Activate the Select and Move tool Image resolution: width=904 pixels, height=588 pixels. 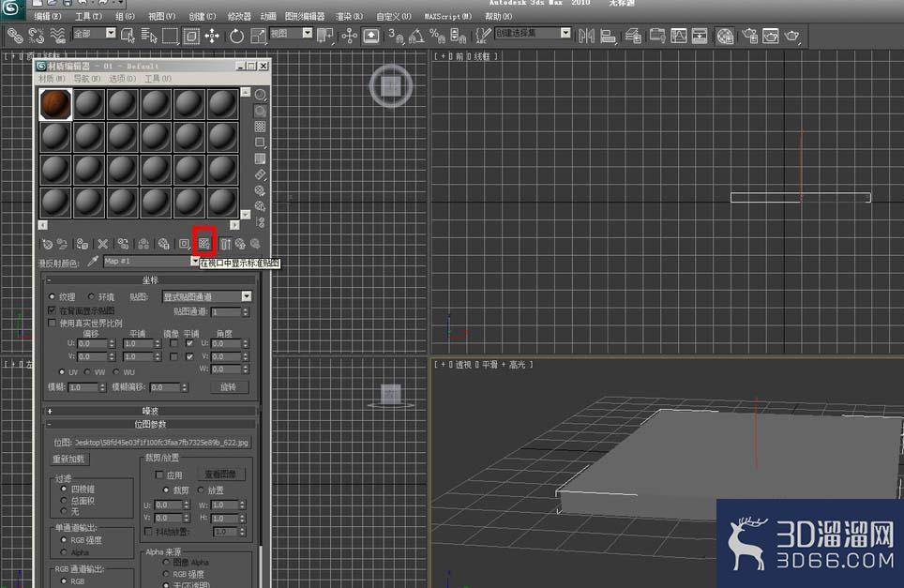pos(212,37)
